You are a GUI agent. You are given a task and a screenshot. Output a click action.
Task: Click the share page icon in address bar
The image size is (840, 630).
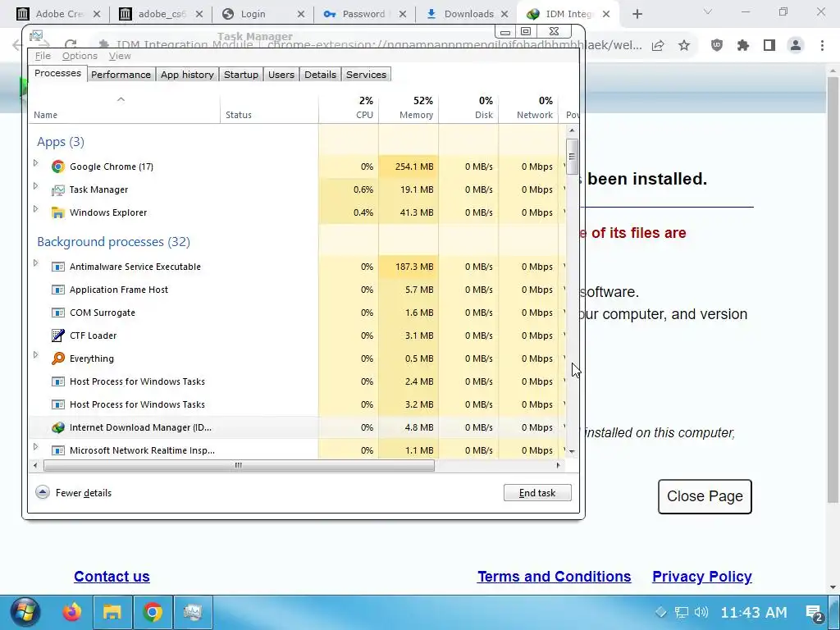coord(658,46)
